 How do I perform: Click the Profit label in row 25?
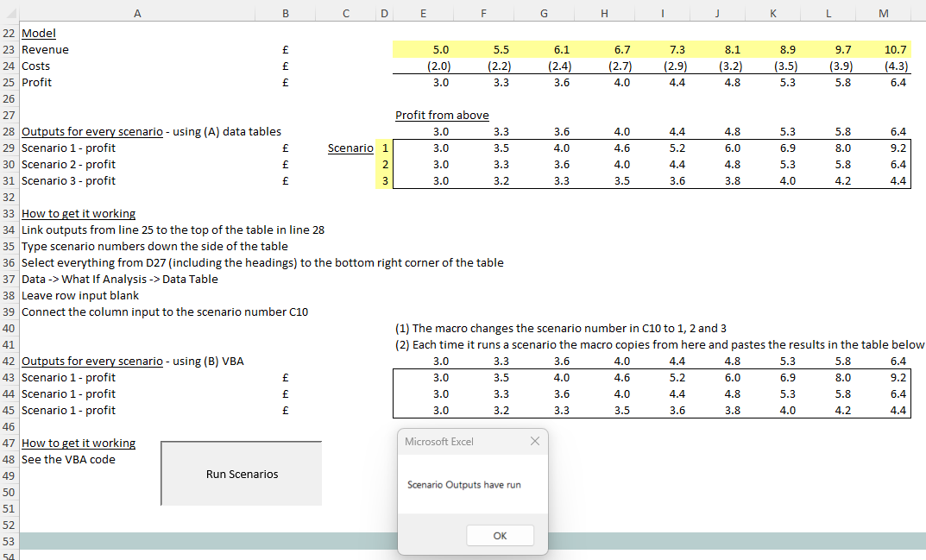click(x=36, y=83)
